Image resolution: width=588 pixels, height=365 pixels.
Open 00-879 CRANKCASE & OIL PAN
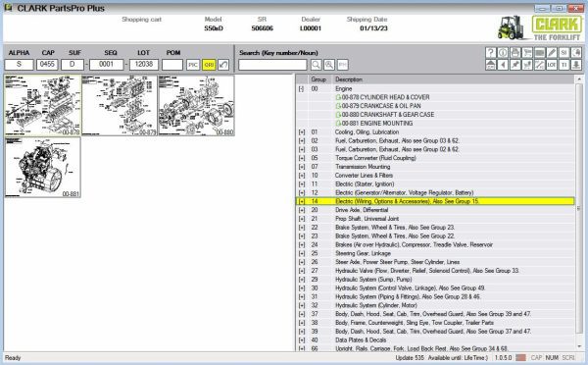click(378, 106)
